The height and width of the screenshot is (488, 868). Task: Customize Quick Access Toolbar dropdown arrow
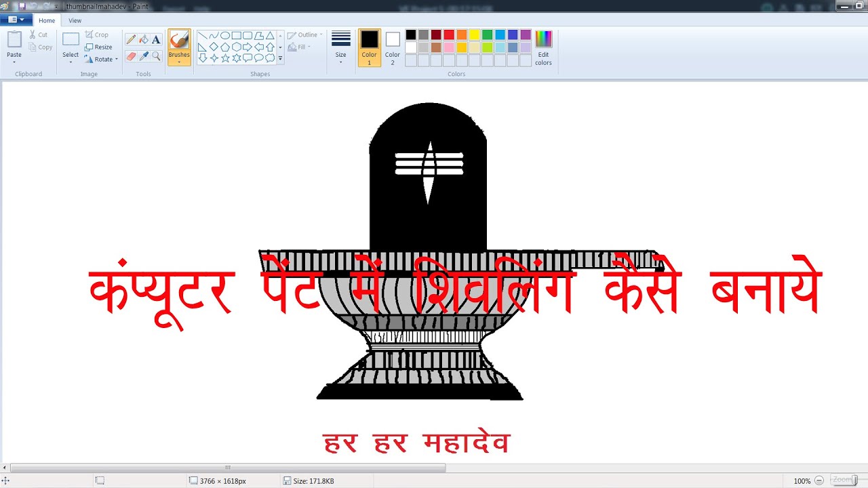click(56, 6)
